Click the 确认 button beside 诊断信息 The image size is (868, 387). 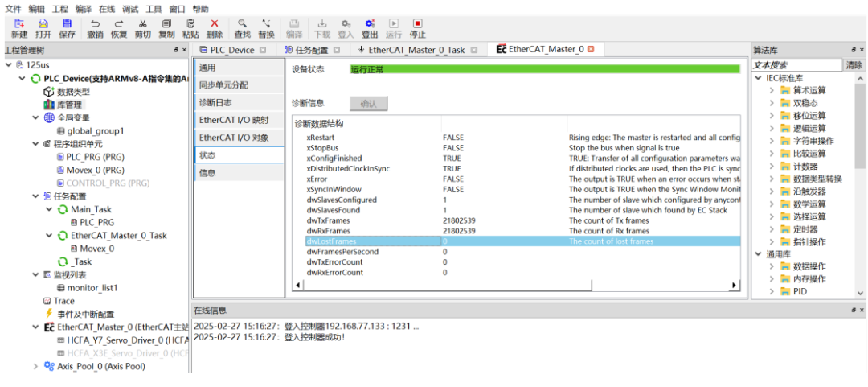click(369, 104)
